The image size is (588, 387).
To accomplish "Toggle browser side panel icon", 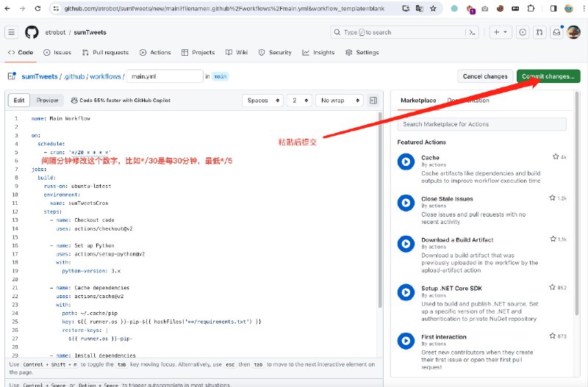I will [x=553, y=8].
